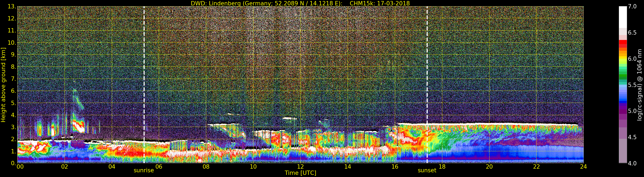This screenshot has width=644, height=177.
Task: Click the sunset dashed white line marker
Action: pyautogui.click(x=427, y=85)
